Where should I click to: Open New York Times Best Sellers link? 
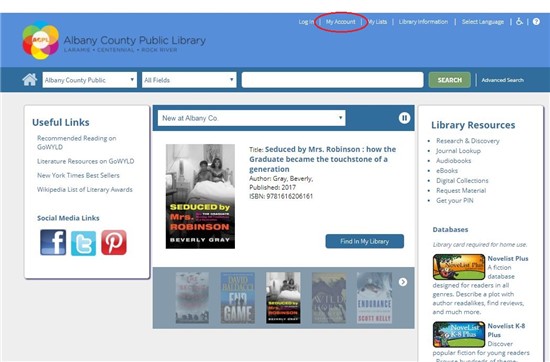click(x=78, y=175)
